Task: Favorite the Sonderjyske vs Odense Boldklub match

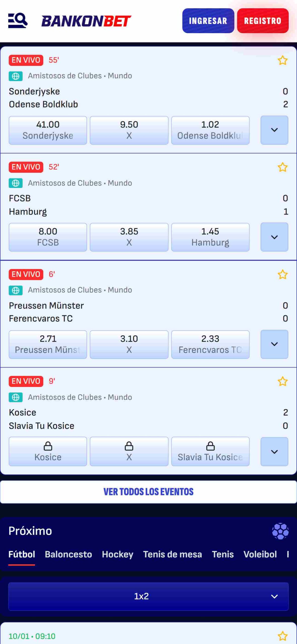Action: pos(282,60)
